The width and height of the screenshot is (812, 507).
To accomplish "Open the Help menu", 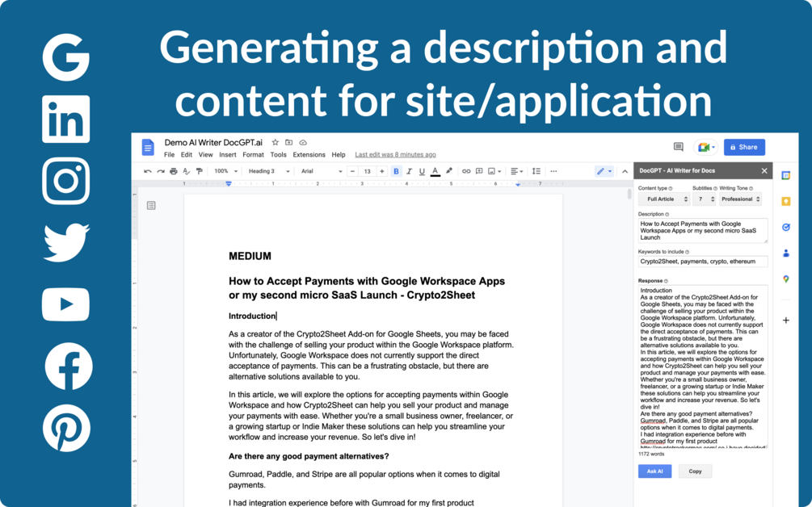I will 339,155.
